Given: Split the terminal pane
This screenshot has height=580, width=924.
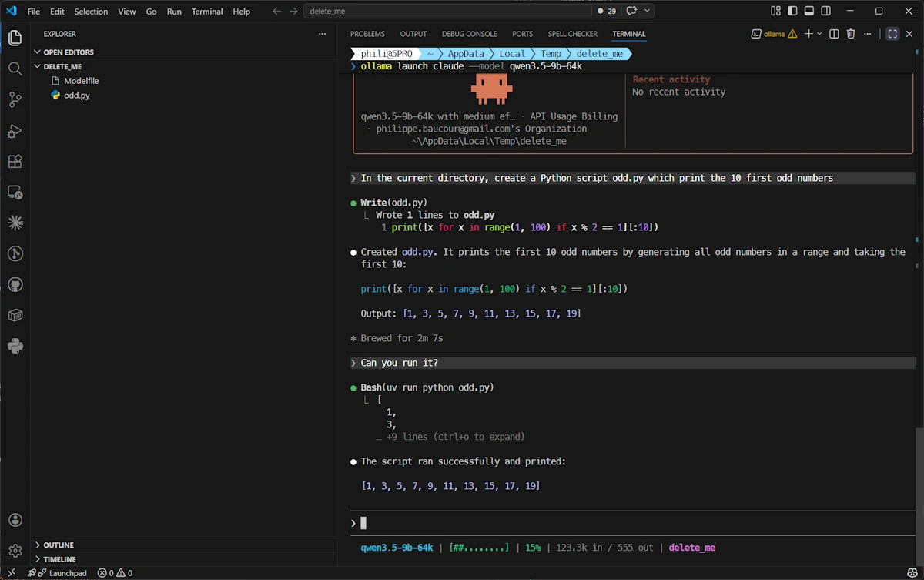Looking at the screenshot, I should [834, 34].
